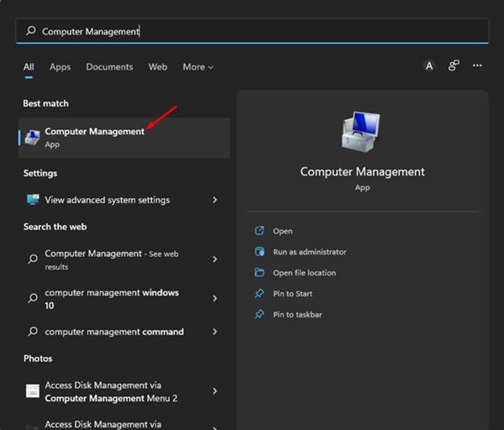Screen dimensions: 504x430
Task: Click the Photos section heading
Action: (38, 359)
